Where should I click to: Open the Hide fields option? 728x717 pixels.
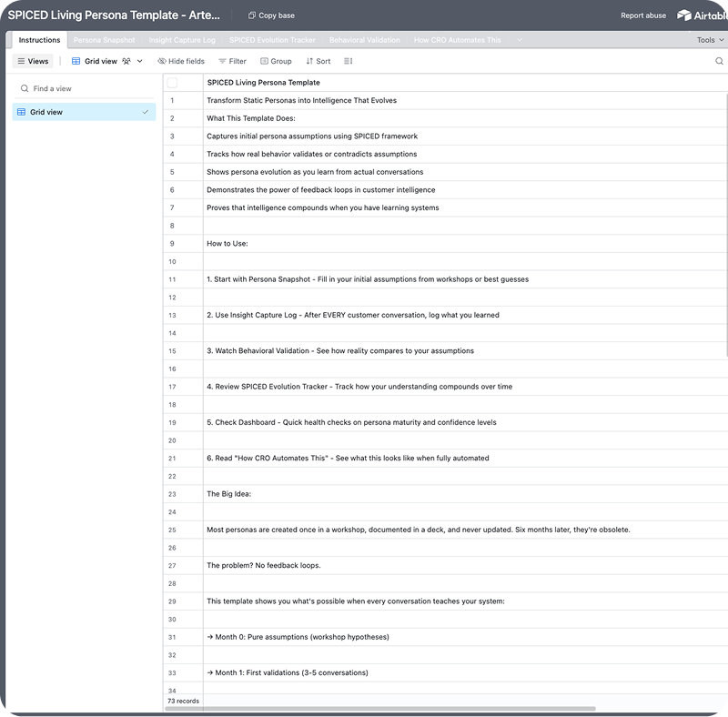tap(181, 61)
